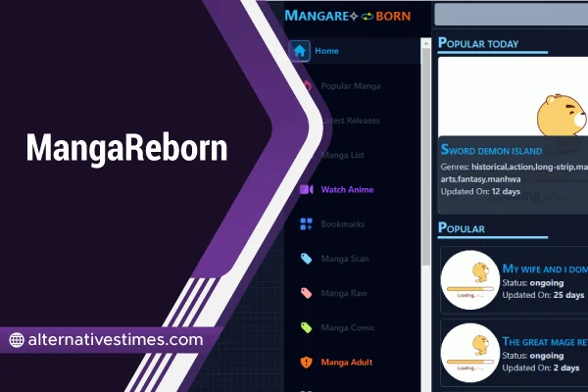588x392 pixels.
Task: Open Bookmarks in the sidebar
Action: (343, 224)
